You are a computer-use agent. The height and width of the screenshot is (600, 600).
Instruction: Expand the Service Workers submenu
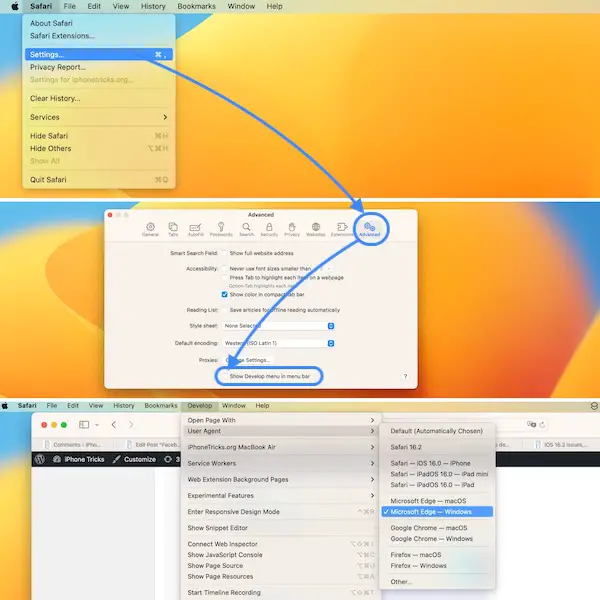[x=280, y=462]
